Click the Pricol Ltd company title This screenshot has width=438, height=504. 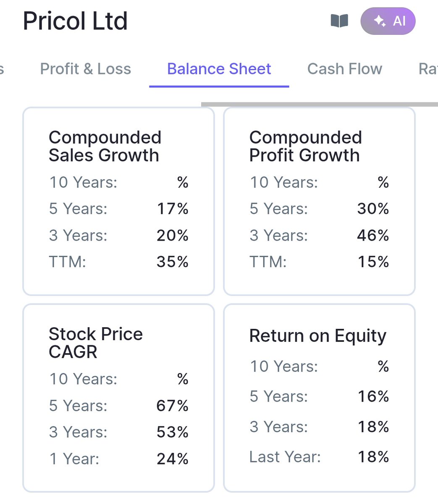(75, 21)
